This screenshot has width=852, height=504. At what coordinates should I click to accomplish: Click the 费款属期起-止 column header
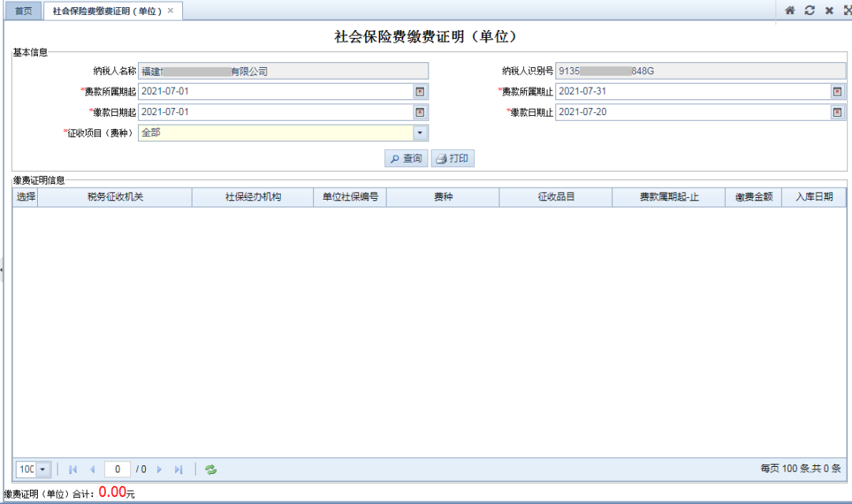[x=669, y=197]
